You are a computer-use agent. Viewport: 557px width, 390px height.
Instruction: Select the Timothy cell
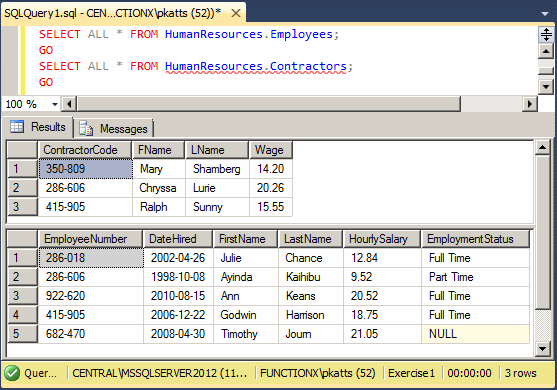(246, 334)
